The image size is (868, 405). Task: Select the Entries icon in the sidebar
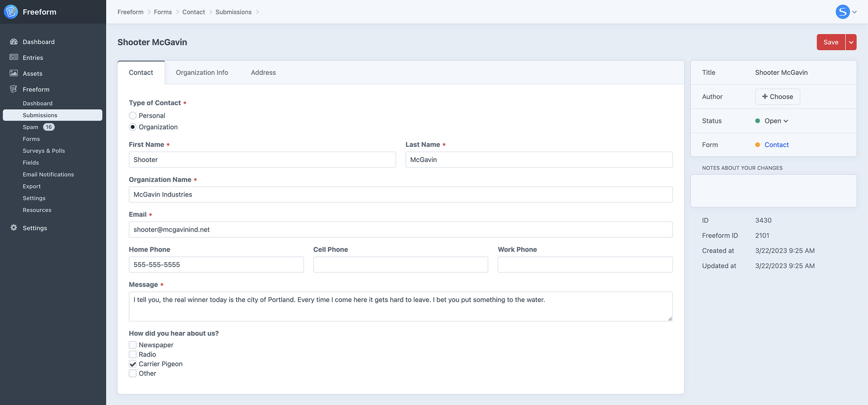(x=14, y=57)
